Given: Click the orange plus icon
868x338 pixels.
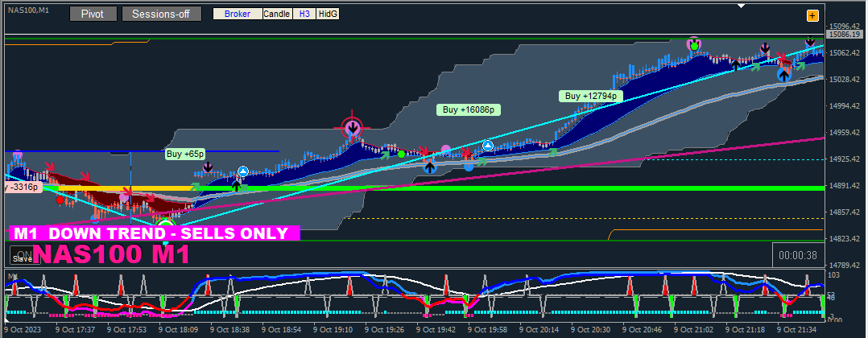Looking at the screenshot, I should click(812, 15).
